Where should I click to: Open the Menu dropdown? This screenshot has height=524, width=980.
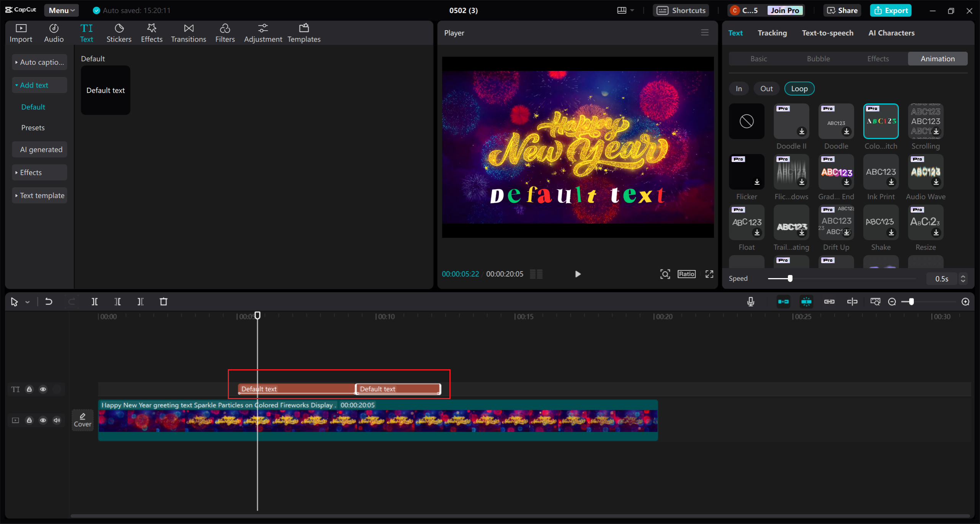[61, 10]
